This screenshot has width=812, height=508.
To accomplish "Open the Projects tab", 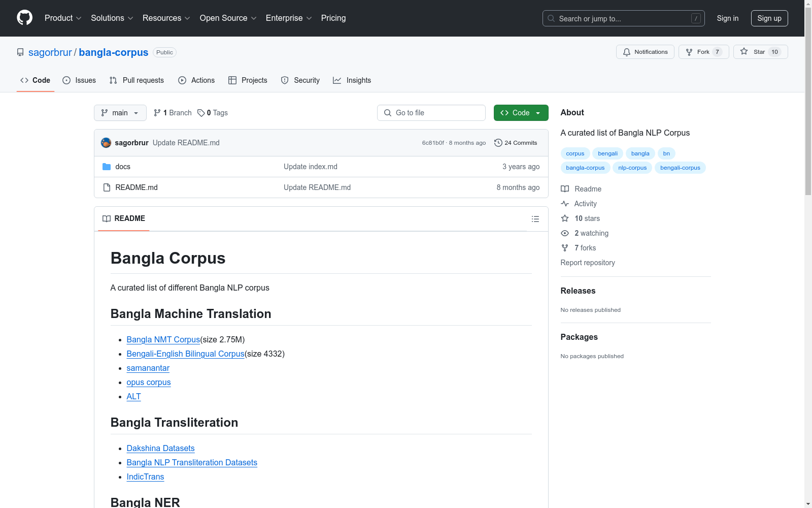I will coord(248,80).
